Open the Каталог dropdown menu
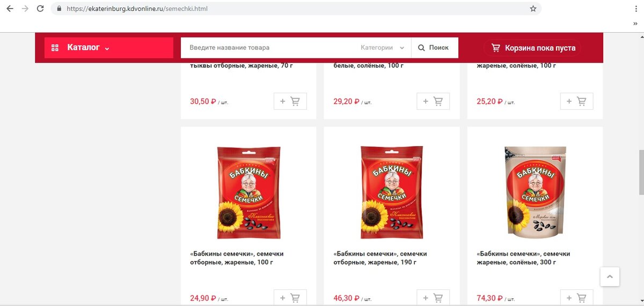 point(109,48)
